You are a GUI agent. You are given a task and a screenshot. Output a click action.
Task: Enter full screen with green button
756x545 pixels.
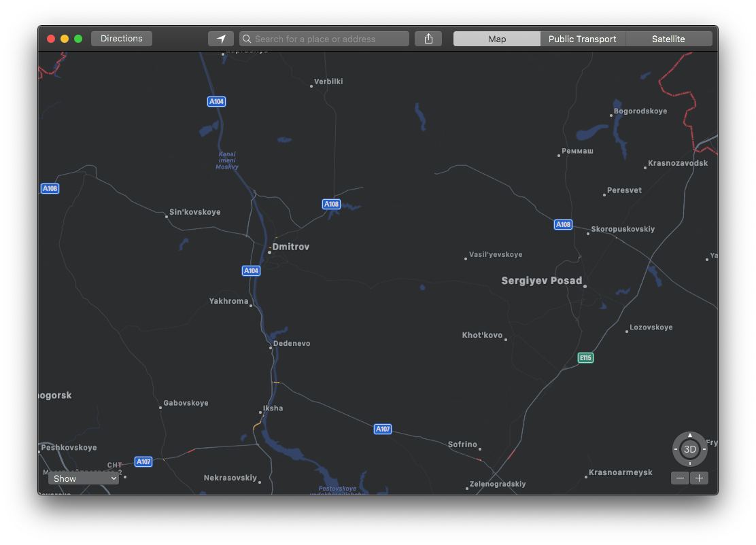[x=78, y=39]
